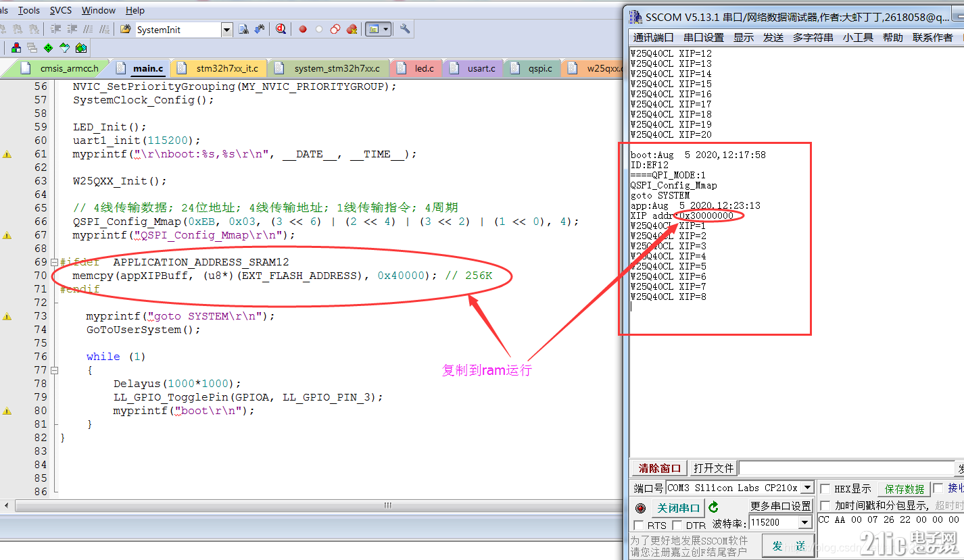Open the Window menu in Keil
964x560 pixels.
99,10
